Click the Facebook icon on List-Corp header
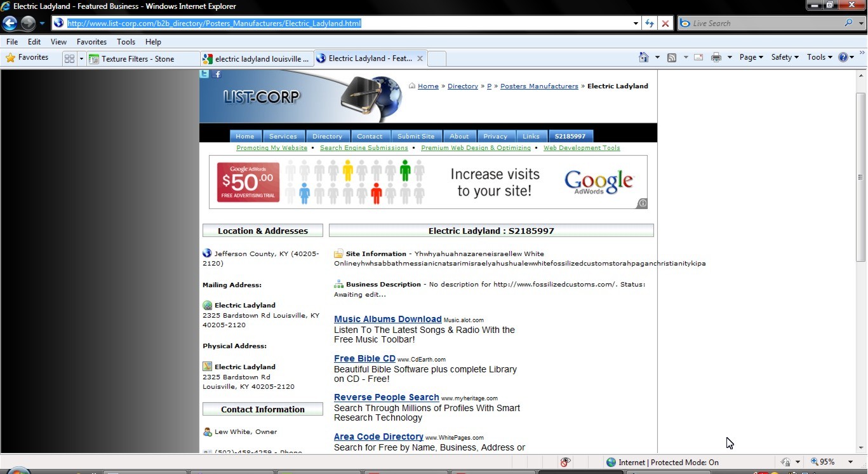The image size is (868, 474). (x=217, y=74)
